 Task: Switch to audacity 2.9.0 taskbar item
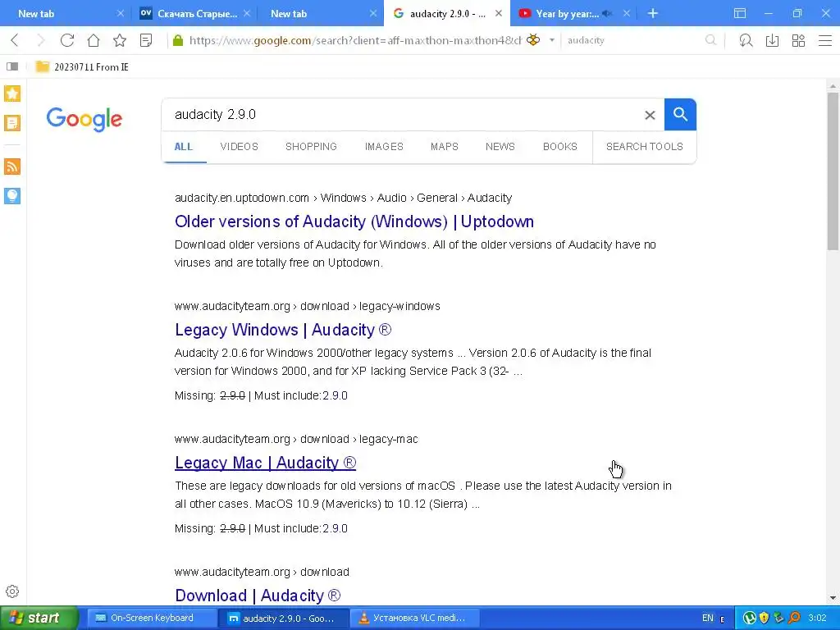tap(284, 618)
